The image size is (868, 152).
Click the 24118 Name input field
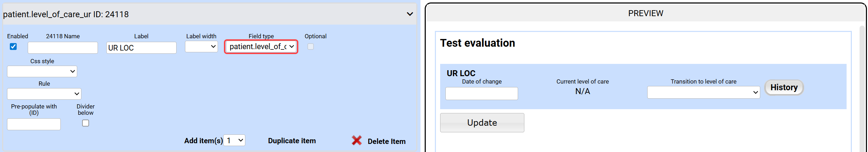[63, 48]
